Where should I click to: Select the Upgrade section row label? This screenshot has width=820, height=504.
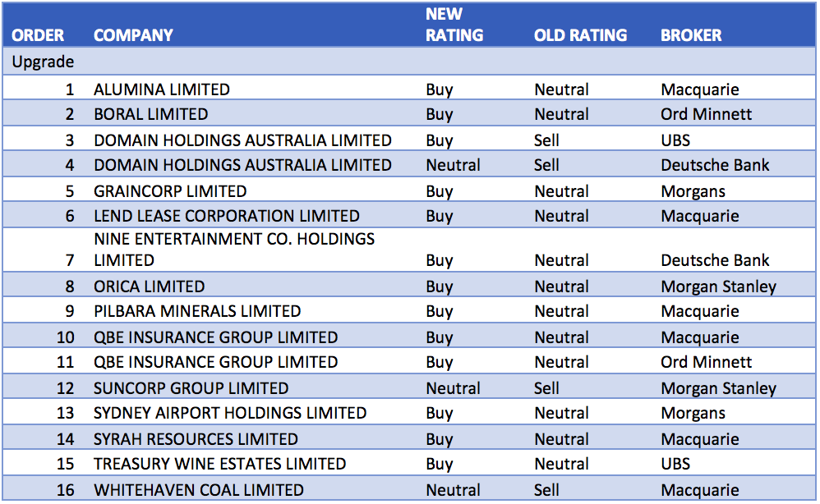43,62
